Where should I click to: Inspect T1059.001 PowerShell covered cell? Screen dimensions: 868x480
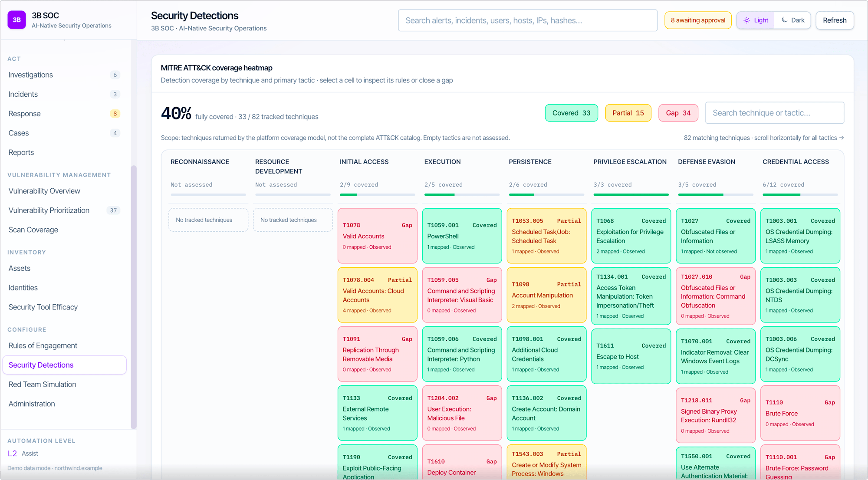(462, 236)
